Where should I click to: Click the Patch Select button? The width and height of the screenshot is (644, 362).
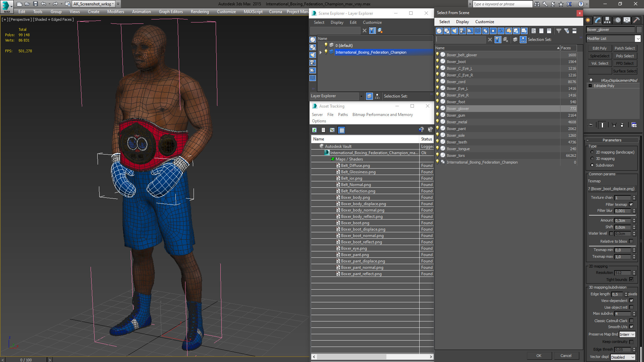click(x=625, y=48)
